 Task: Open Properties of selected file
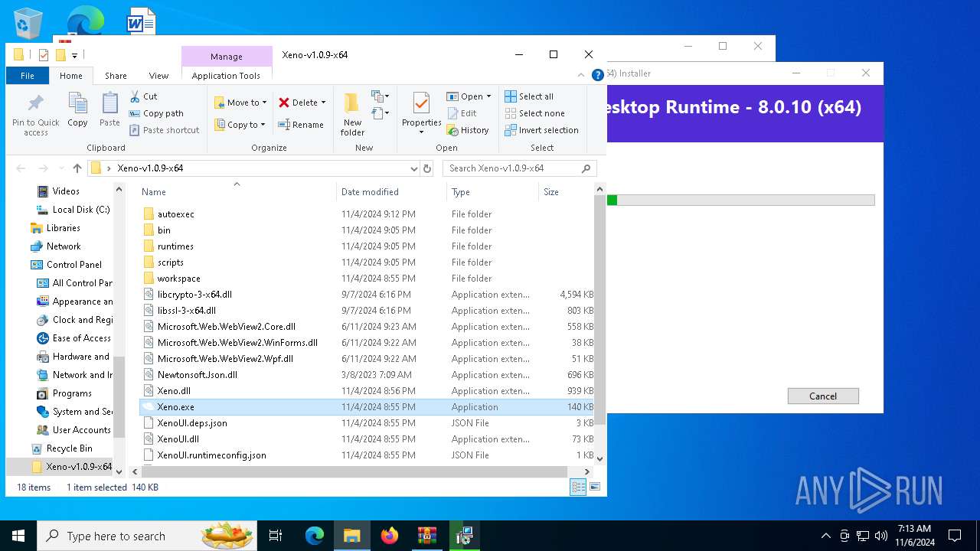coord(421,113)
